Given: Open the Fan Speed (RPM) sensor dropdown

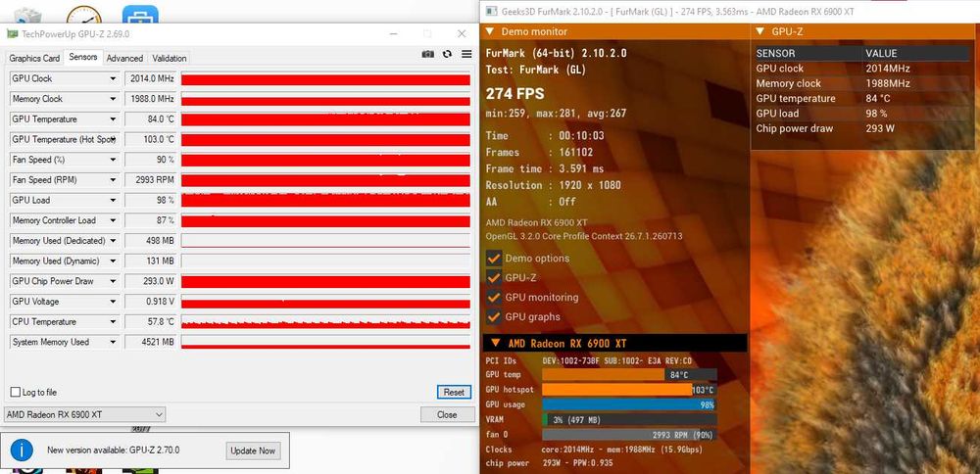Looking at the screenshot, I should (x=113, y=180).
